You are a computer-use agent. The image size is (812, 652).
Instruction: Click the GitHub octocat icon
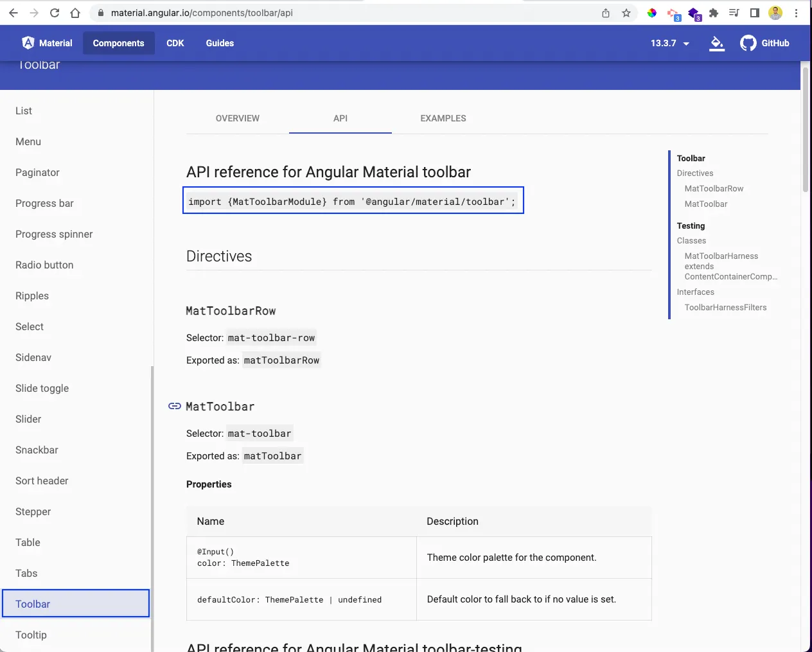click(x=748, y=43)
